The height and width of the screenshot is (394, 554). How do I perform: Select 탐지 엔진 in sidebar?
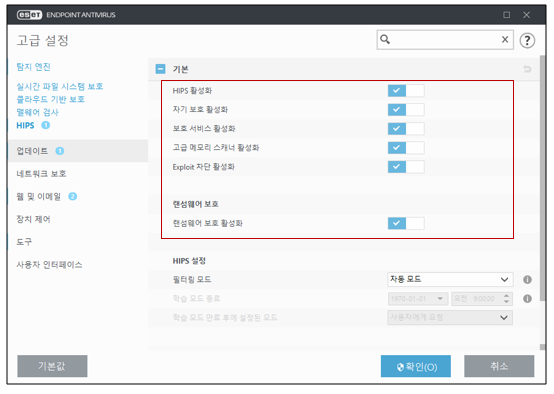[x=34, y=67]
